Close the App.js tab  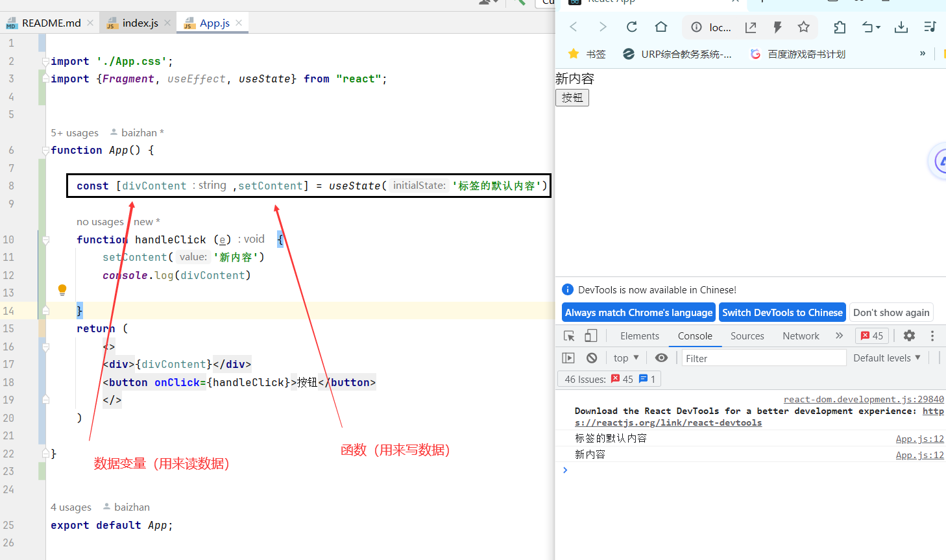coord(239,23)
